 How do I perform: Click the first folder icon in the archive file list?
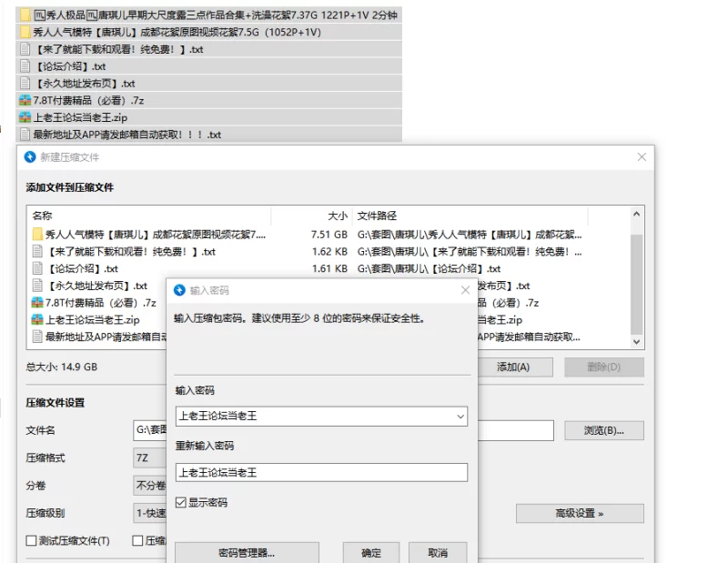38,235
